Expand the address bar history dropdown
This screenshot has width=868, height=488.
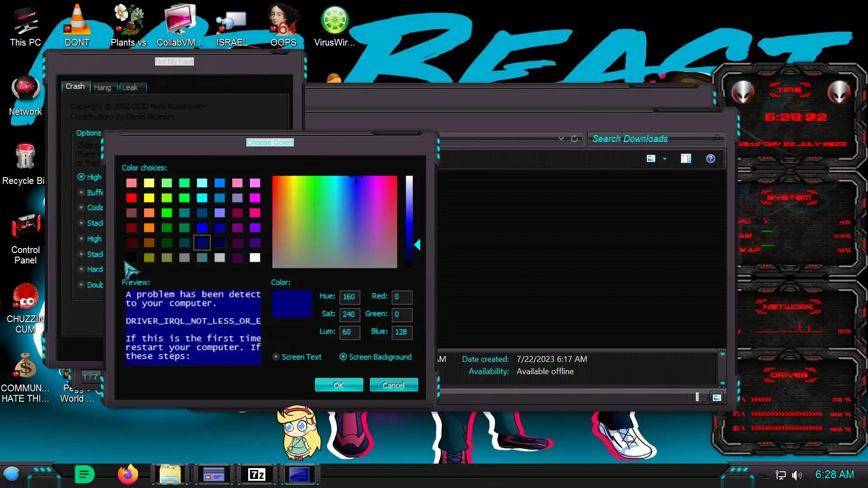(x=561, y=139)
